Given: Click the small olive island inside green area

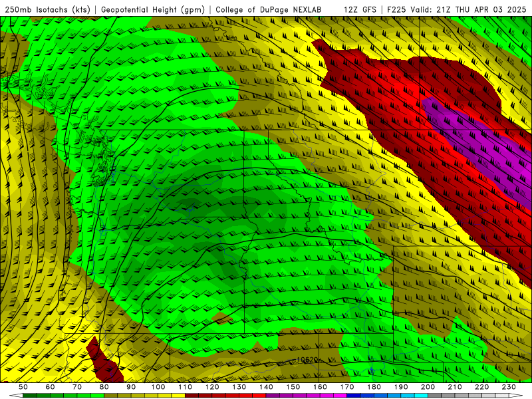Looking at the screenshot, I should pos(221,319).
